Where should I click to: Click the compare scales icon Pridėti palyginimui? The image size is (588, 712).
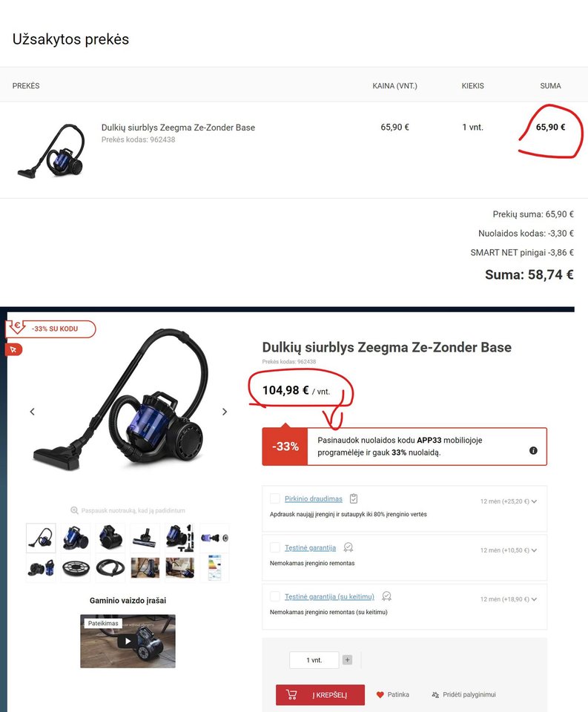(x=435, y=695)
